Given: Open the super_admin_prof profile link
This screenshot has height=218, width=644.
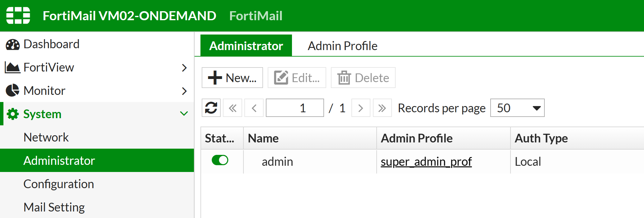Looking at the screenshot, I should [426, 162].
